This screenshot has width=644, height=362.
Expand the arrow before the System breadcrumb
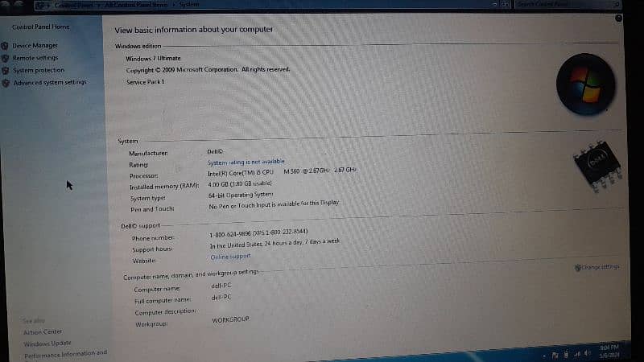point(173,5)
